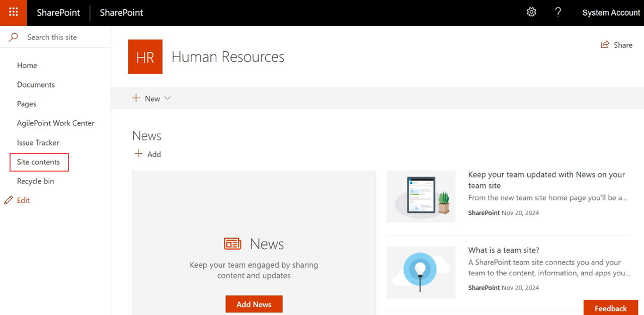The width and height of the screenshot is (644, 315).
Task: Open the System Account menu
Action: click(x=611, y=13)
